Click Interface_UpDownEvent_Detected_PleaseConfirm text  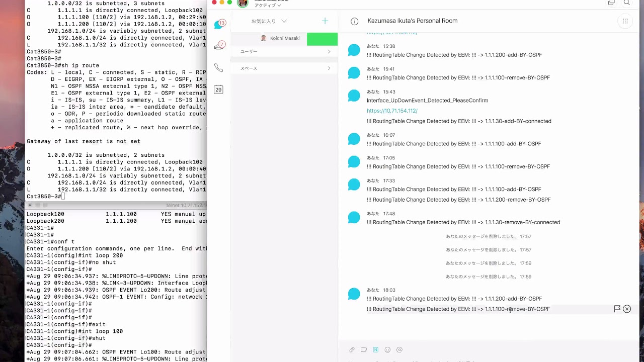pyautogui.click(x=427, y=101)
